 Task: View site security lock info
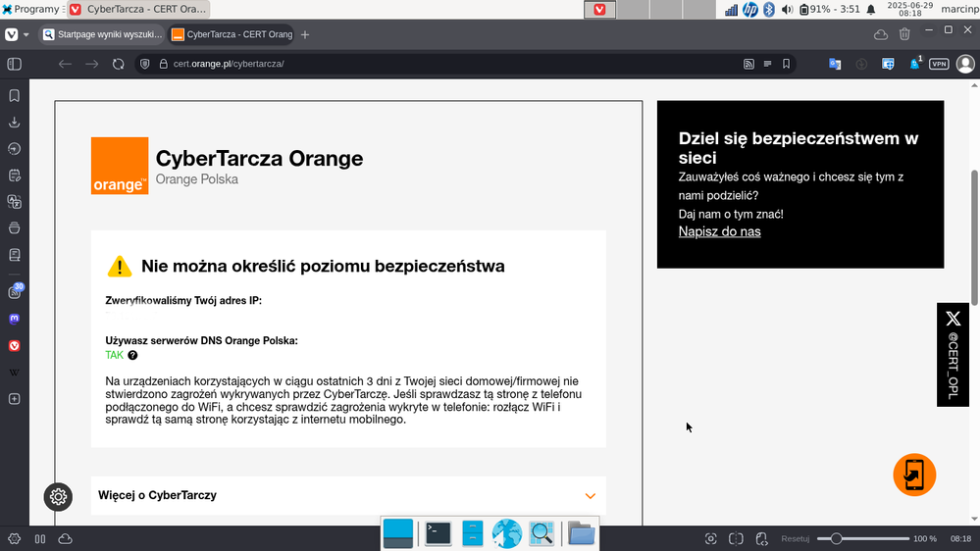point(164,64)
